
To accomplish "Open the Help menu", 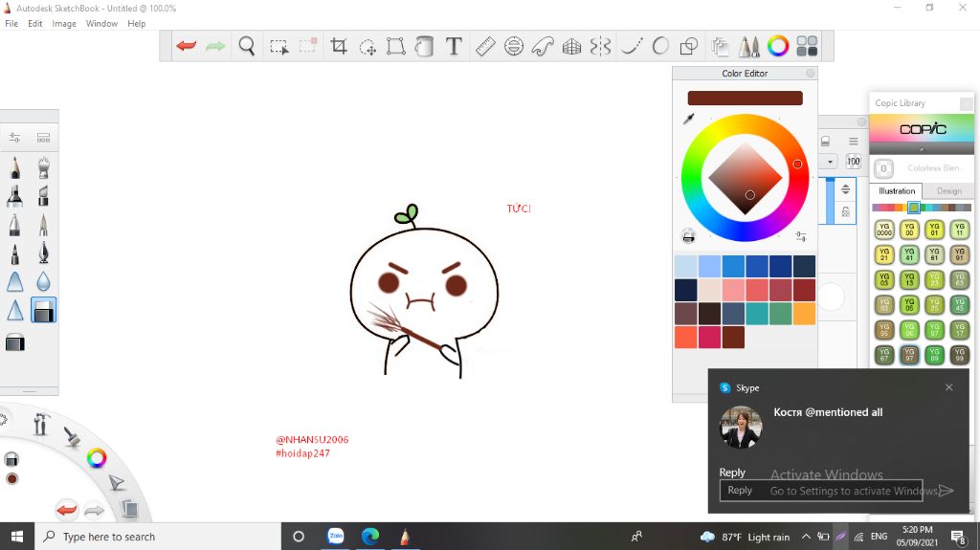I will pos(136,23).
